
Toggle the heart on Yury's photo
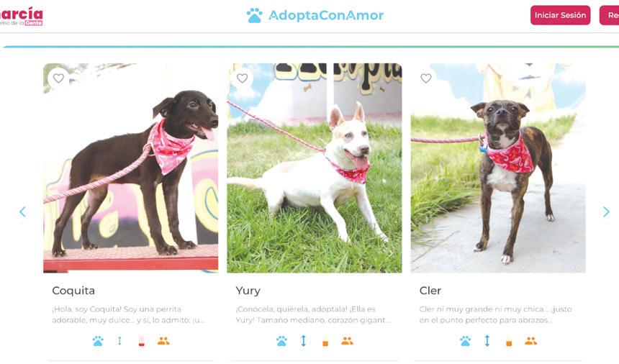(x=242, y=78)
